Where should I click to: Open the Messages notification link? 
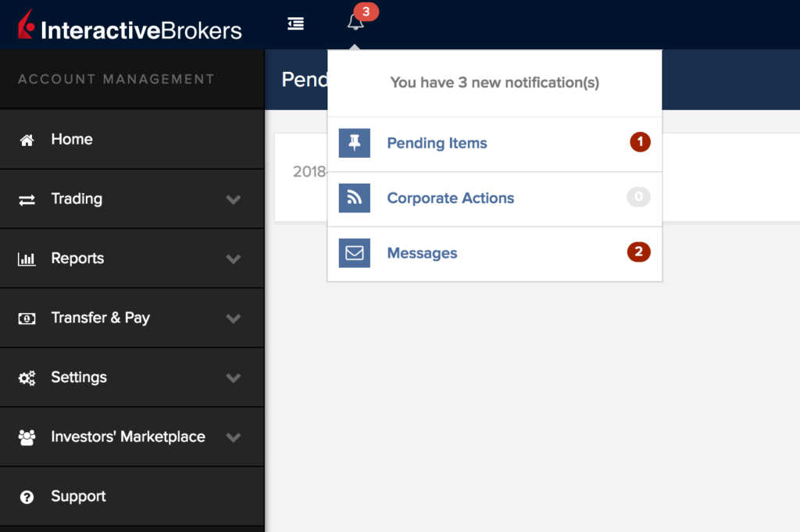[422, 253]
